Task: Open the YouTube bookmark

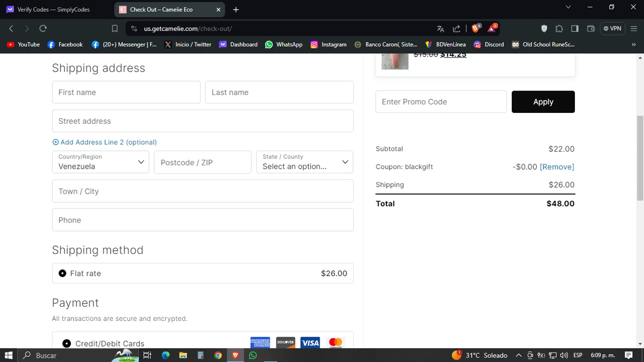Action: pyautogui.click(x=24, y=45)
